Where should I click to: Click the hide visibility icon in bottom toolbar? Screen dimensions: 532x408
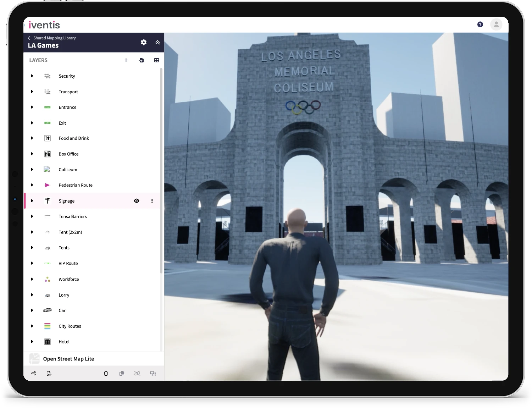coord(137,373)
